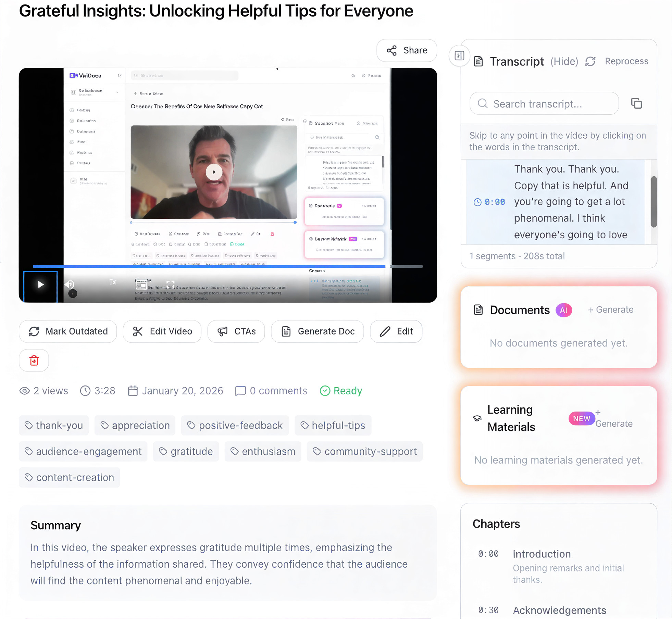
Task: Focus the Search transcript field
Action: pyautogui.click(x=544, y=103)
